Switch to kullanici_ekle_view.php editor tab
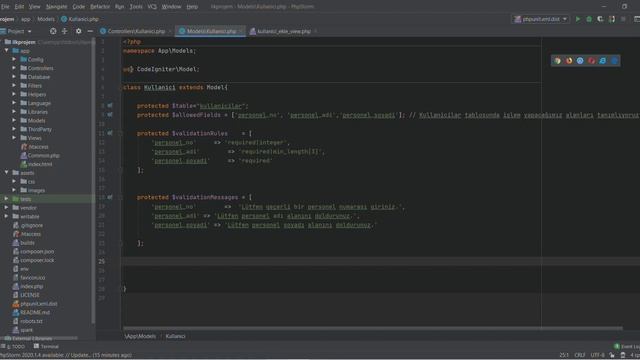Screen dimensions: 640x360 point(284,31)
